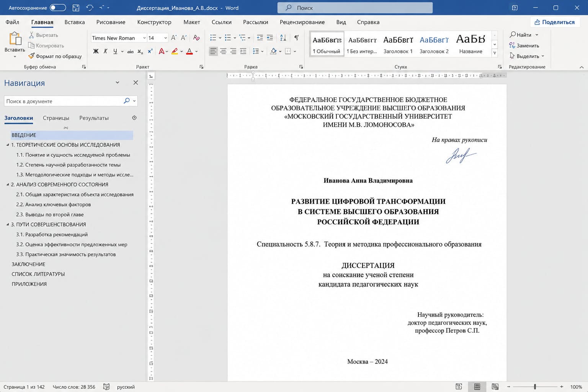588x392 pixels.
Task: Collapse the '3. ПУТИ СОВЕРШЕНСТВОВАНИЯ' heading
Action: pos(8,224)
